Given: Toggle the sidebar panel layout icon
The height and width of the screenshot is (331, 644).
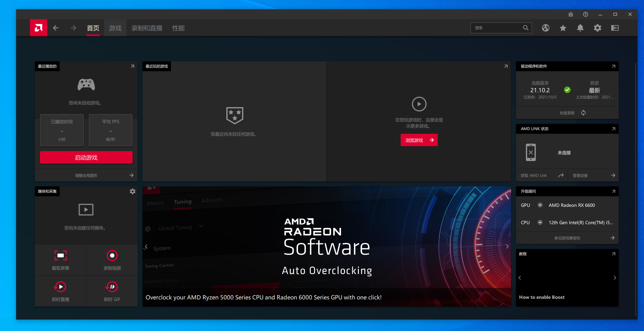Looking at the screenshot, I should [615, 28].
